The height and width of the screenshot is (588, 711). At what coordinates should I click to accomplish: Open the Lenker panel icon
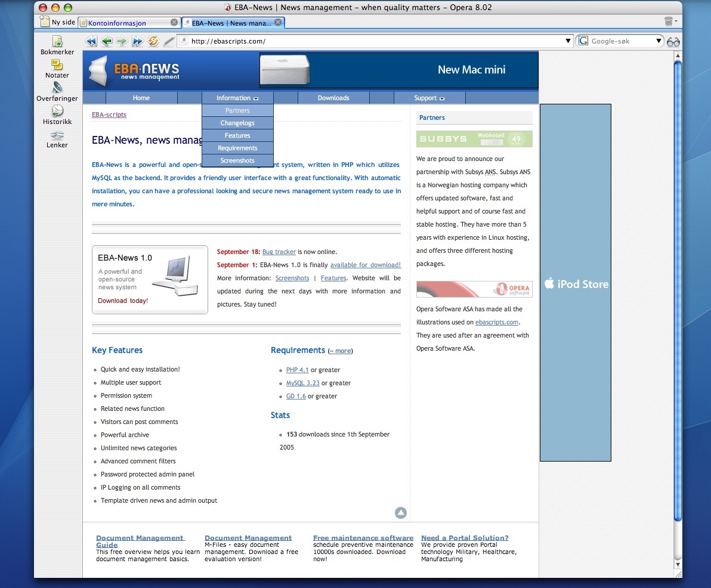tap(57, 135)
